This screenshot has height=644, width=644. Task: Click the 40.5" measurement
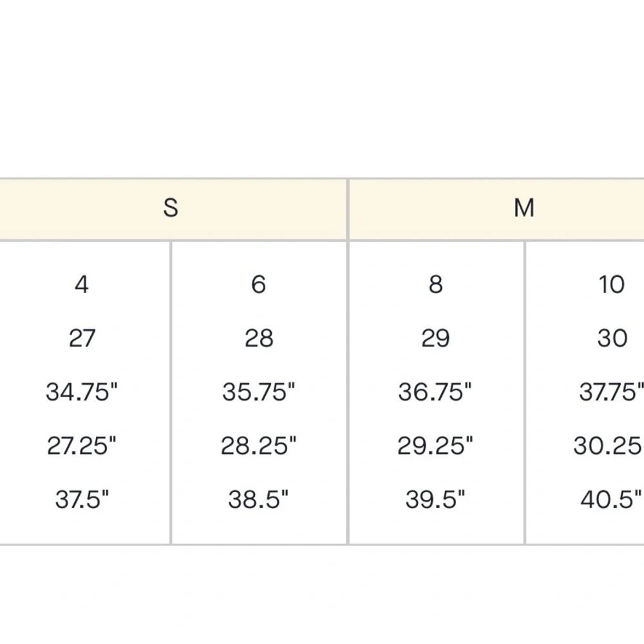[611, 500]
